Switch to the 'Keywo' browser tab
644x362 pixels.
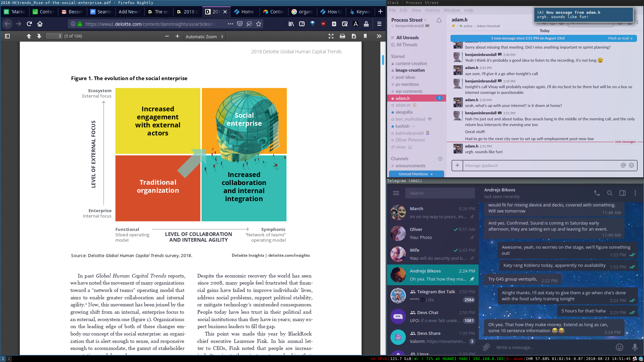coord(360,12)
